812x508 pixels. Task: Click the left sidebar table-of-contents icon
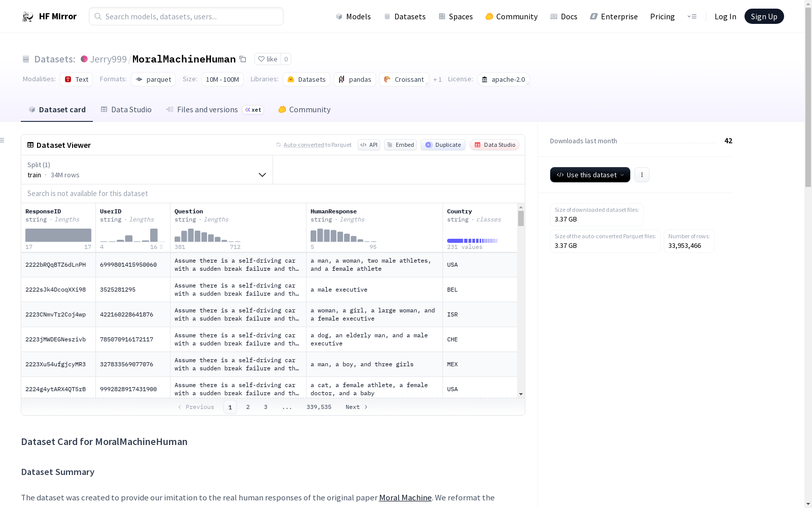tap(3, 140)
